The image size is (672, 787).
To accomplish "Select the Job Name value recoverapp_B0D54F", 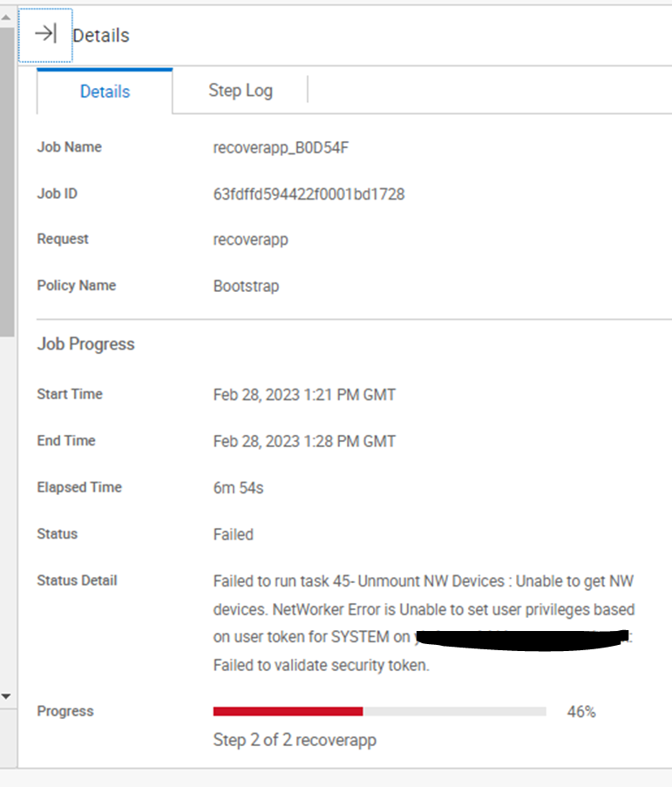I will click(279, 146).
